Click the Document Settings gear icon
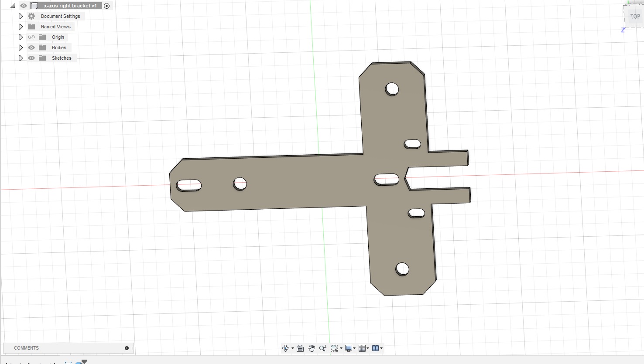The image size is (644, 364). pos(31,16)
